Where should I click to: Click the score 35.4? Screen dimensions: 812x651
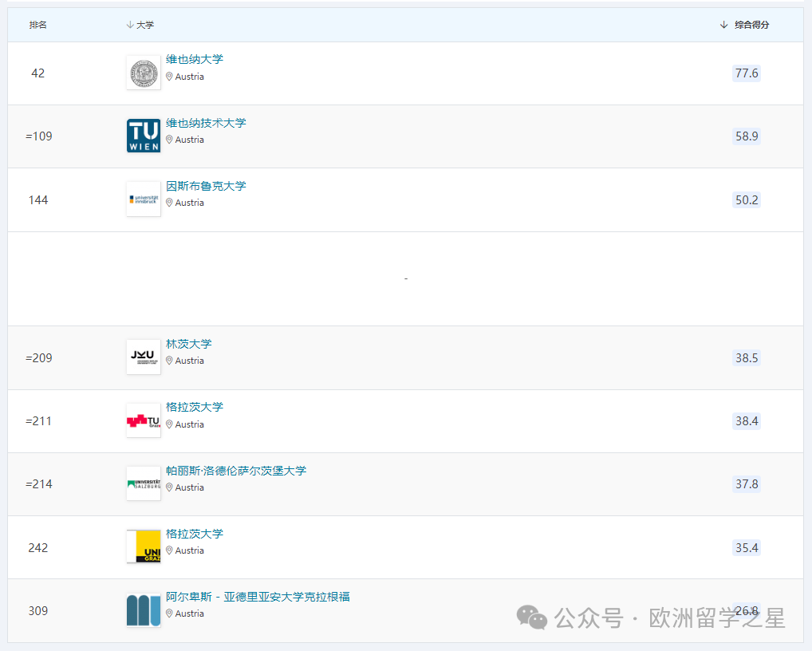[x=747, y=548]
